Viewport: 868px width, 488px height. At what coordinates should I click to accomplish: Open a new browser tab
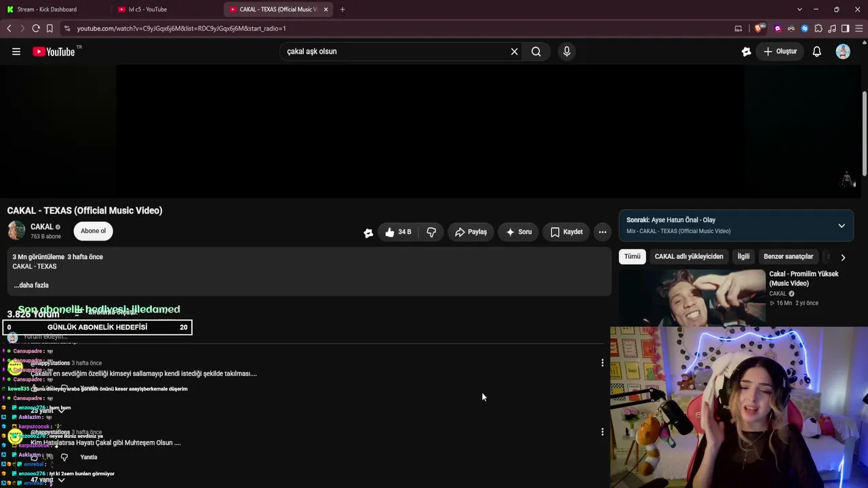(x=342, y=9)
